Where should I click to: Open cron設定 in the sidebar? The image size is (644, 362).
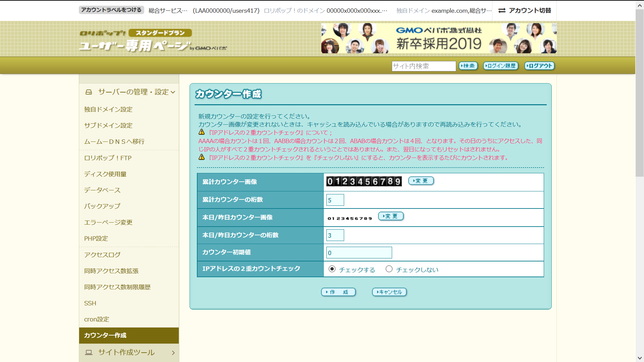(97, 319)
